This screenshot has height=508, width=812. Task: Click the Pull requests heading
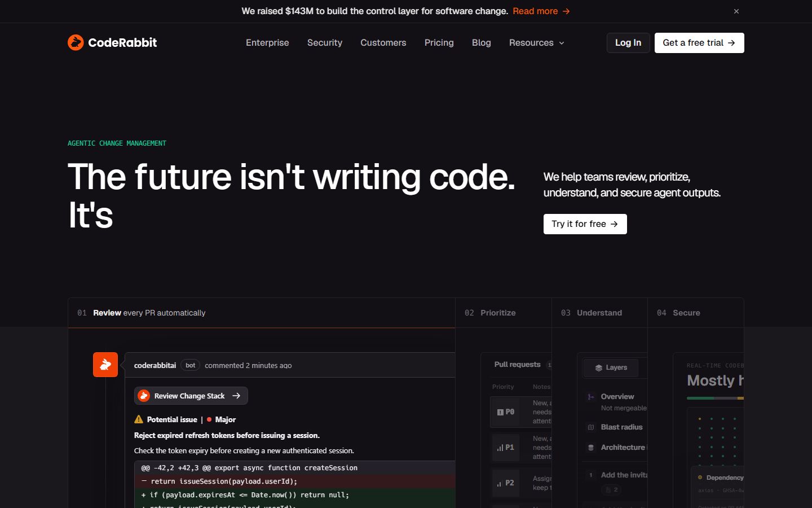click(517, 365)
